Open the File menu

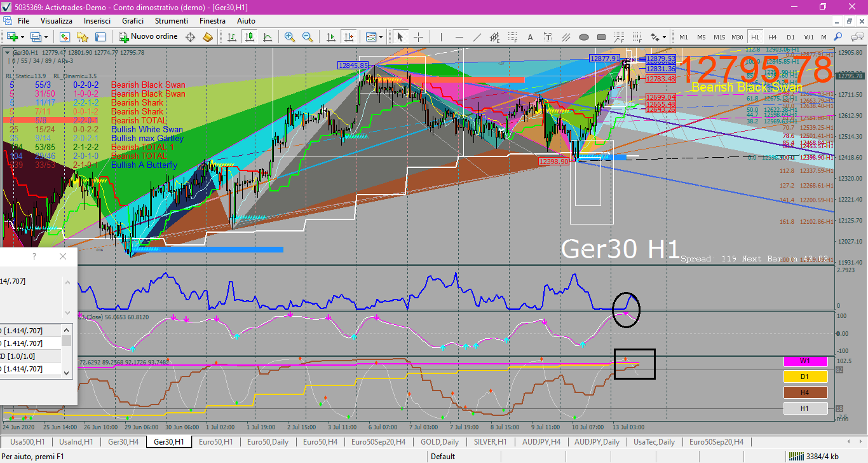(x=24, y=20)
